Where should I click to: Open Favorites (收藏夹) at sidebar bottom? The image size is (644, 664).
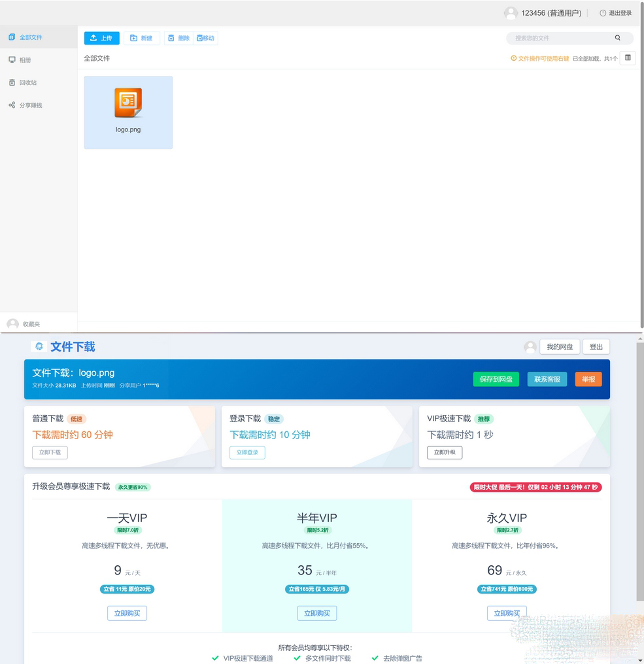pos(31,324)
